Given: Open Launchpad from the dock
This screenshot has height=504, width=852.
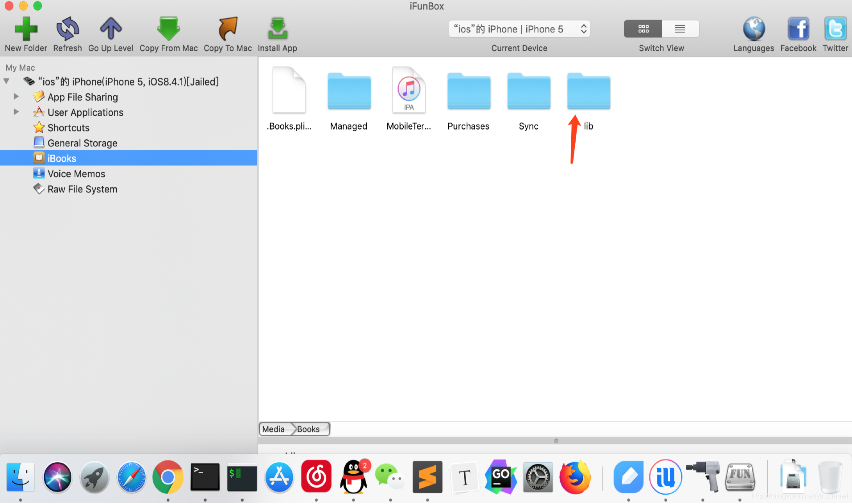Looking at the screenshot, I should coord(94,477).
